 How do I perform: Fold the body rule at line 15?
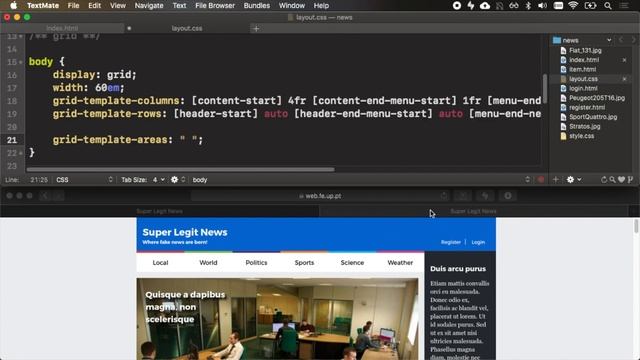20,62
